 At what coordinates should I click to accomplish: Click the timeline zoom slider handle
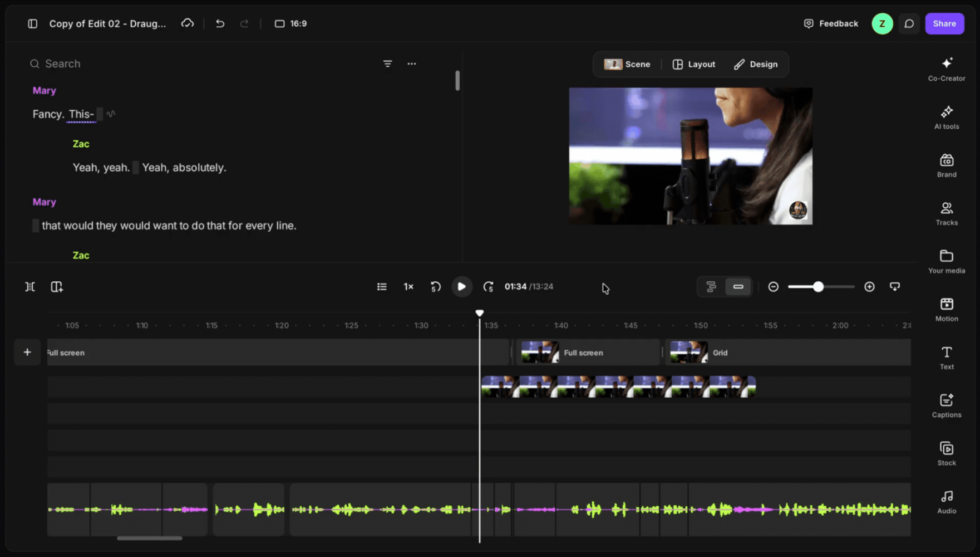click(818, 286)
